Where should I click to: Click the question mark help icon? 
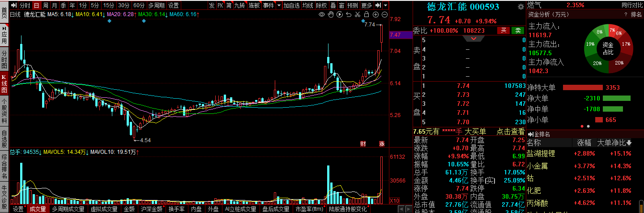coord(626,15)
